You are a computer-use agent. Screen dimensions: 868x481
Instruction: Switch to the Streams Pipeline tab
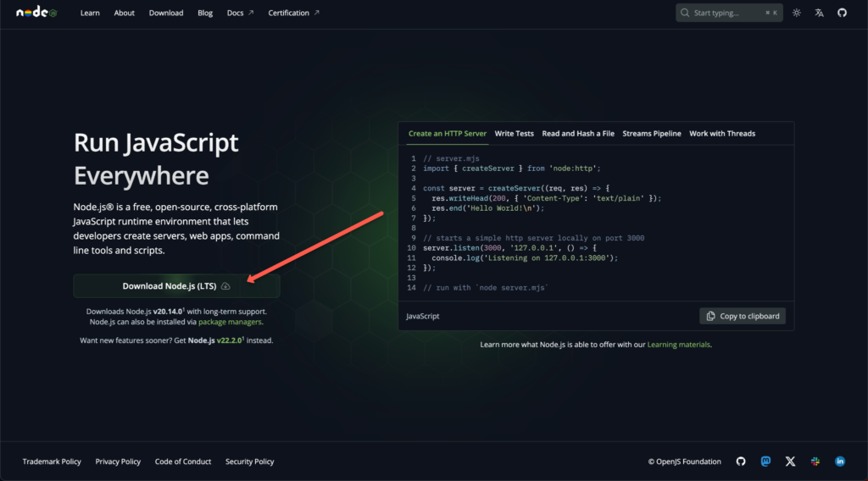pyautogui.click(x=652, y=133)
